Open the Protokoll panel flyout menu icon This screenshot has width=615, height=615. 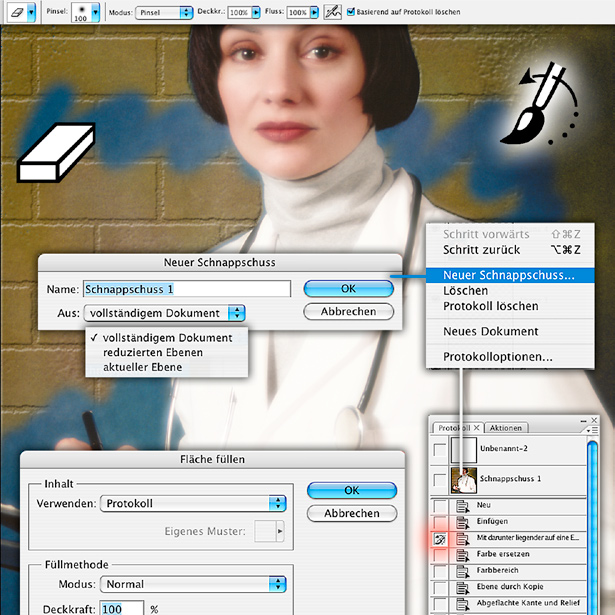click(592, 430)
